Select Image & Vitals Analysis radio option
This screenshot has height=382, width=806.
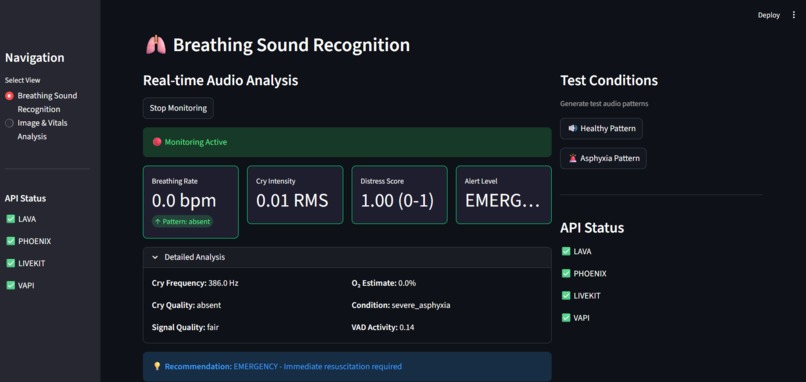pos(9,123)
